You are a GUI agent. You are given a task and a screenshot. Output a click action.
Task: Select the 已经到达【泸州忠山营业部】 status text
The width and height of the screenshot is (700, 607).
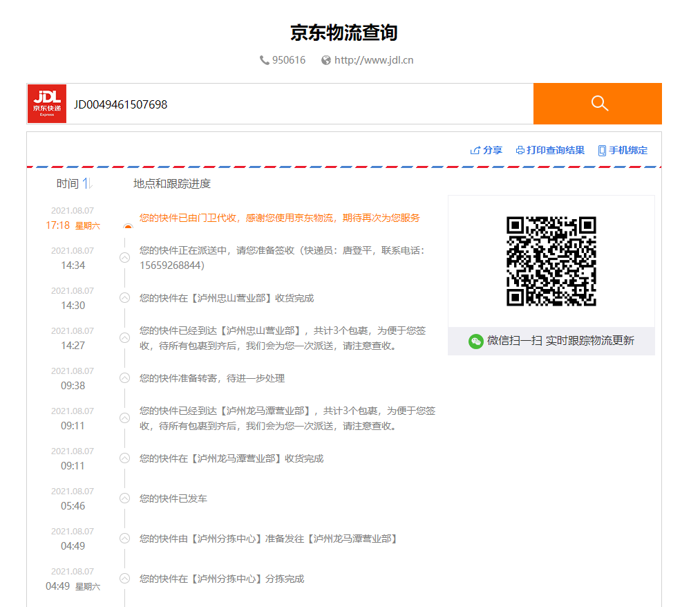(x=283, y=338)
